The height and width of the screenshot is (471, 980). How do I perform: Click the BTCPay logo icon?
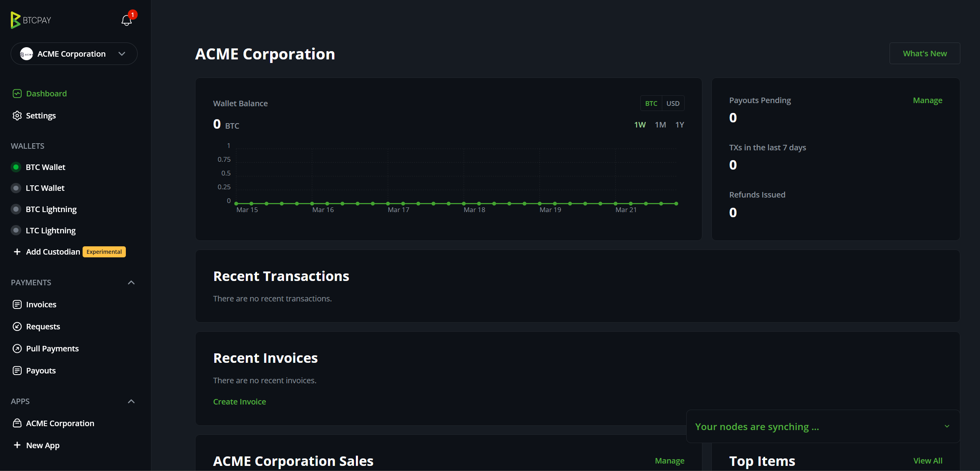pyautogui.click(x=15, y=20)
